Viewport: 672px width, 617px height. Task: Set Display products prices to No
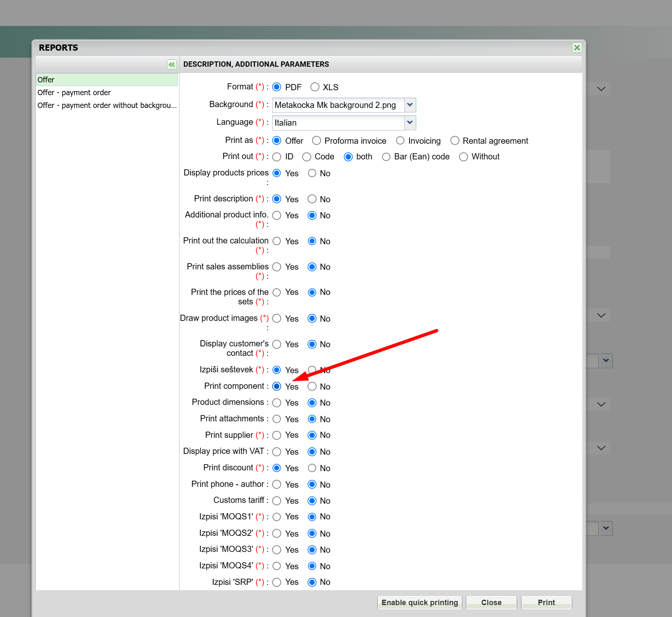[x=312, y=173]
